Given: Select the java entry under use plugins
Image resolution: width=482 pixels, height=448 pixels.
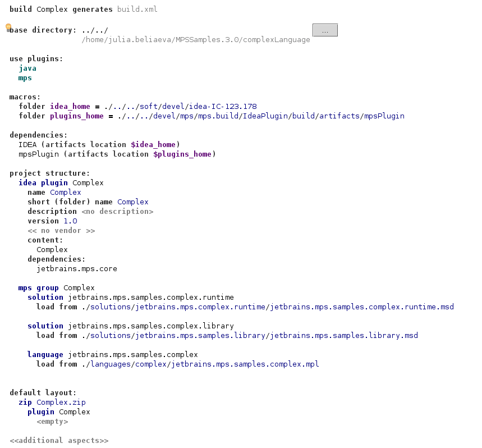Looking at the screenshot, I should coord(27,68).
